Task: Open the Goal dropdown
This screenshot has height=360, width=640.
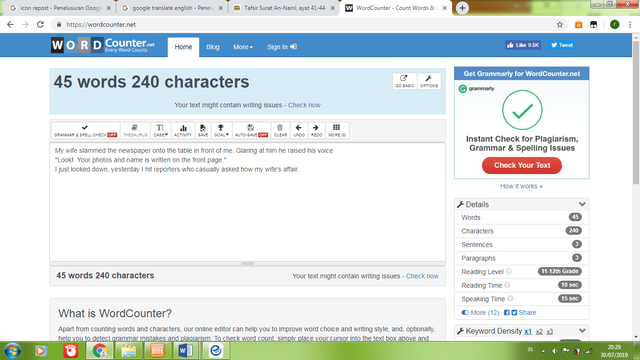Action: point(221,131)
